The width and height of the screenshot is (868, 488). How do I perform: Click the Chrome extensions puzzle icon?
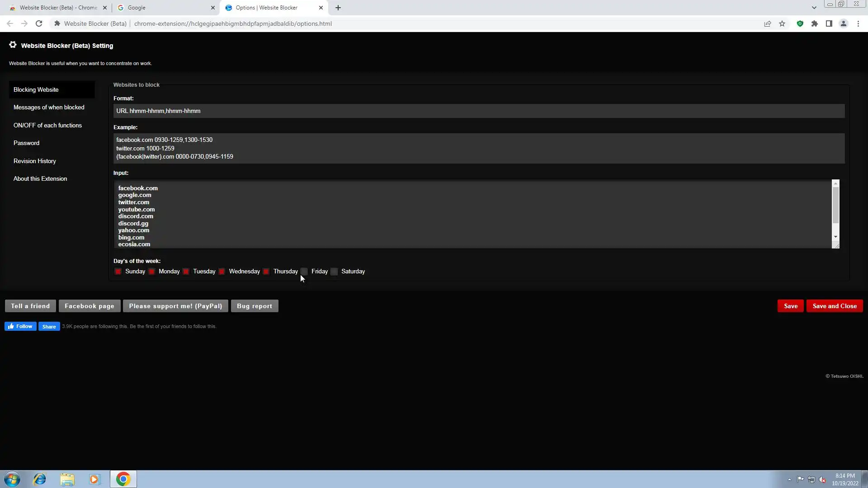814,23
